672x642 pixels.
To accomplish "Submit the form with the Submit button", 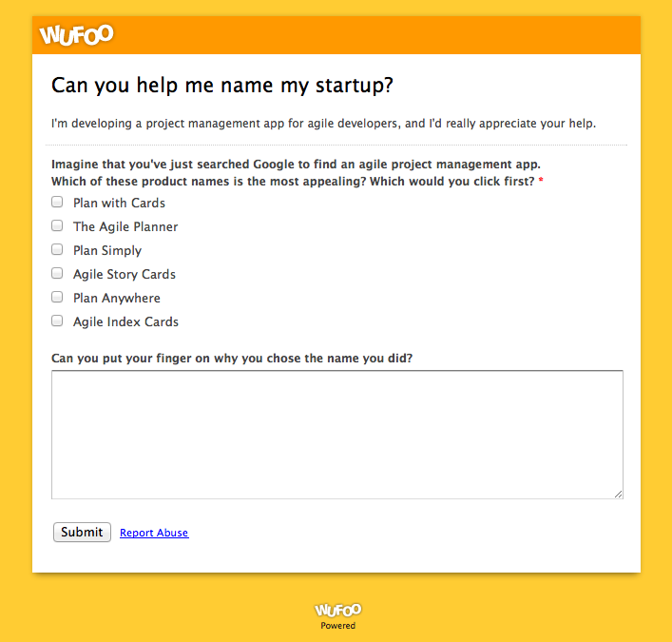I will [82, 533].
